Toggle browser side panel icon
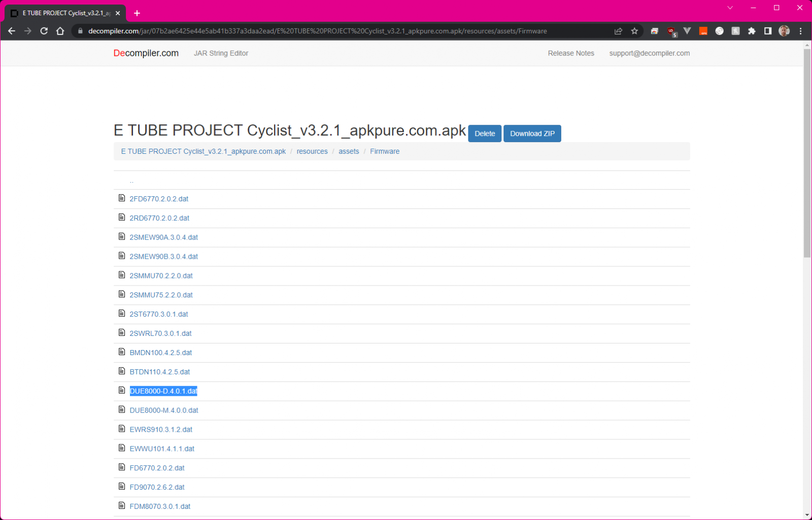The height and width of the screenshot is (520, 812). point(768,31)
